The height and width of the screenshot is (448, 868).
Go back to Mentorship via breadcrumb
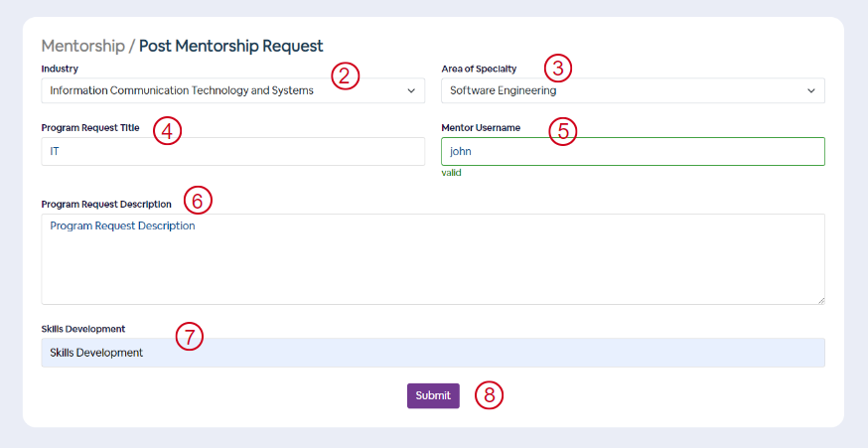(83, 46)
